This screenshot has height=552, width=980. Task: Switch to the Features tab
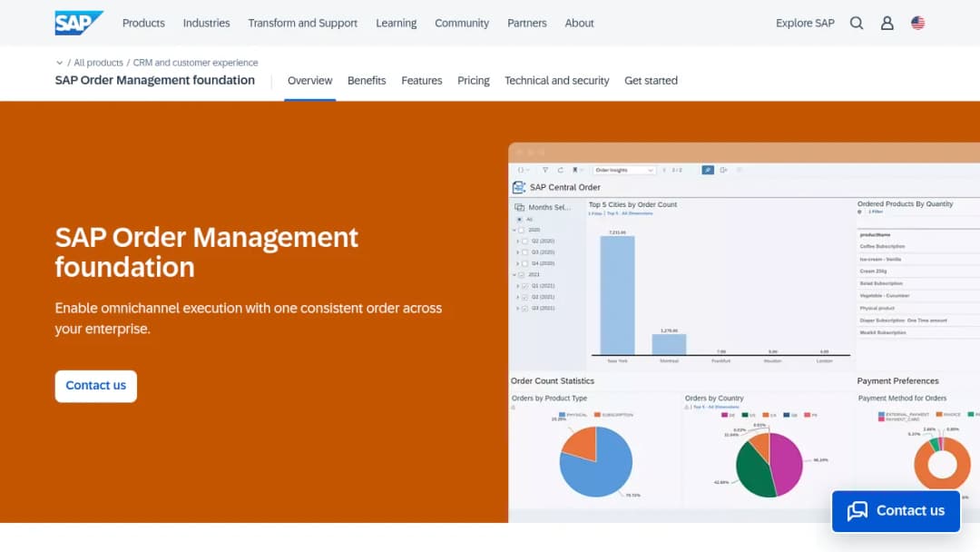coord(422,81)
